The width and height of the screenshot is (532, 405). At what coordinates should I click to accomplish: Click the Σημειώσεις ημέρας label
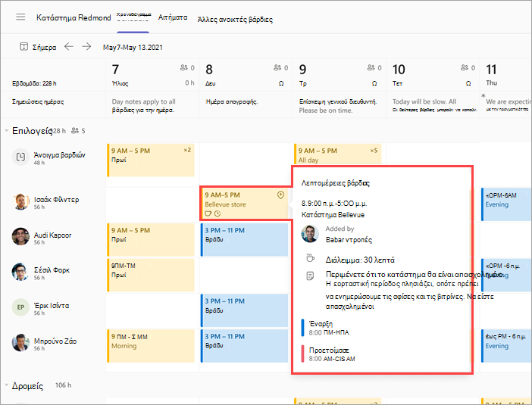point(38,101)
